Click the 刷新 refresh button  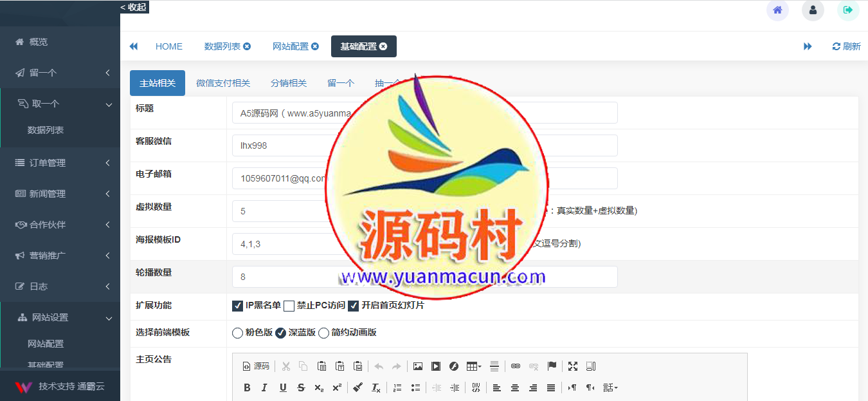click(845, 46)
